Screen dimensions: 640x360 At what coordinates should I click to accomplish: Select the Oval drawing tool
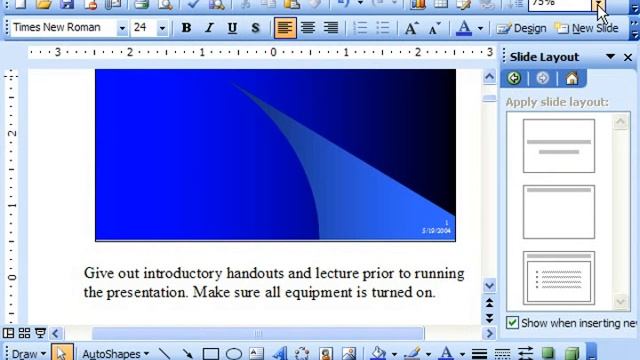(x=233, y=353)
